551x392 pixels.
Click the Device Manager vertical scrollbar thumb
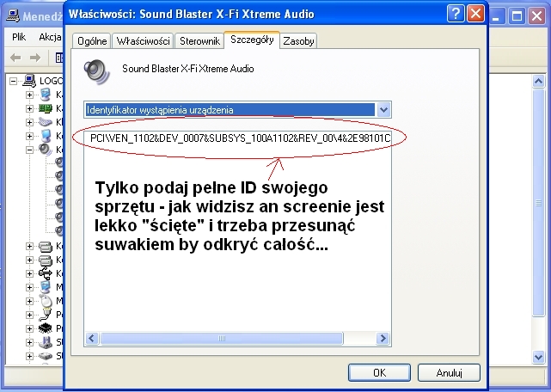coord(538,203)
